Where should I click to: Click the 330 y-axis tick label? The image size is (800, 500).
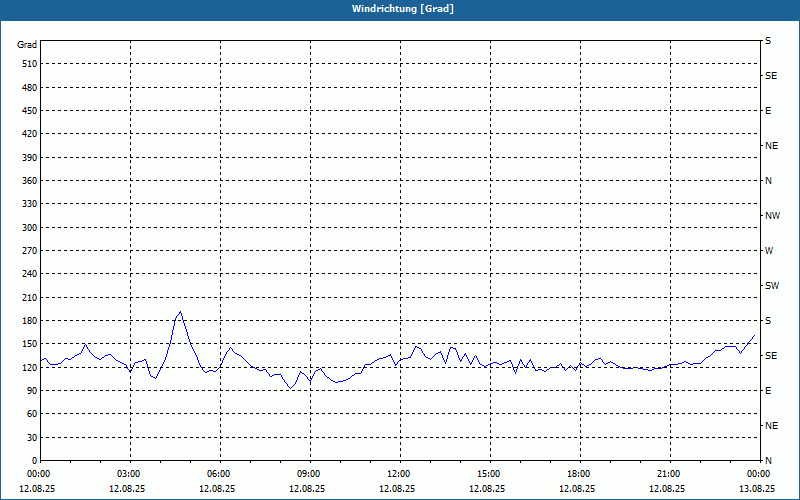[30, 204]
